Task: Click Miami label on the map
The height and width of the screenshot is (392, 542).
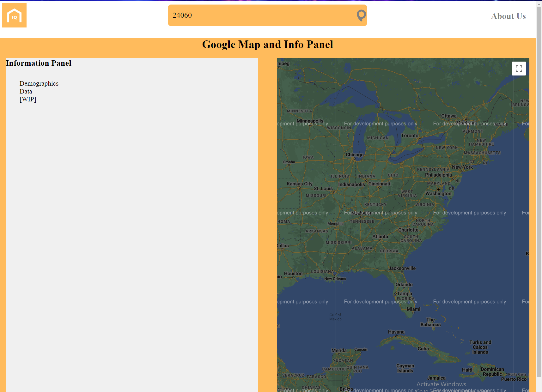Action: click(413, 309)
